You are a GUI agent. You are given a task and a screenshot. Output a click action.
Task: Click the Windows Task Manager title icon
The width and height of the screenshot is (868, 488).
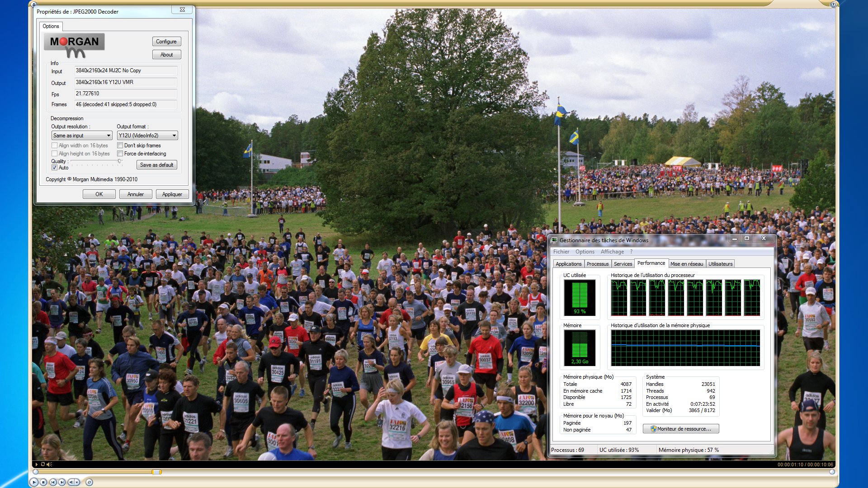[554, 240]
